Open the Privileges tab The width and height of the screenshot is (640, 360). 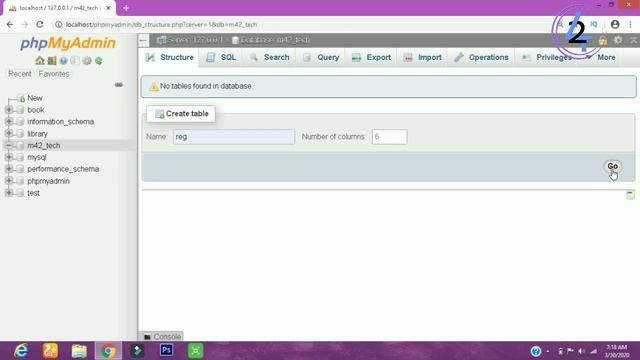[x=547, y=58]
